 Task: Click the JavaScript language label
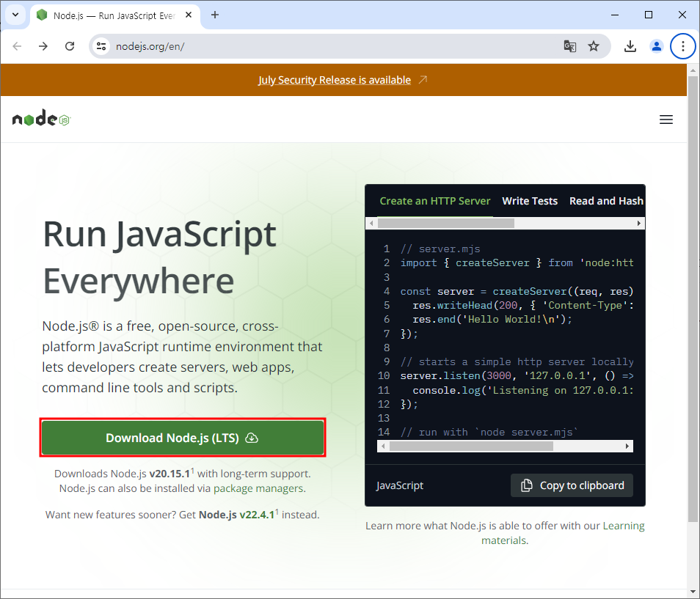pos(400,485)
